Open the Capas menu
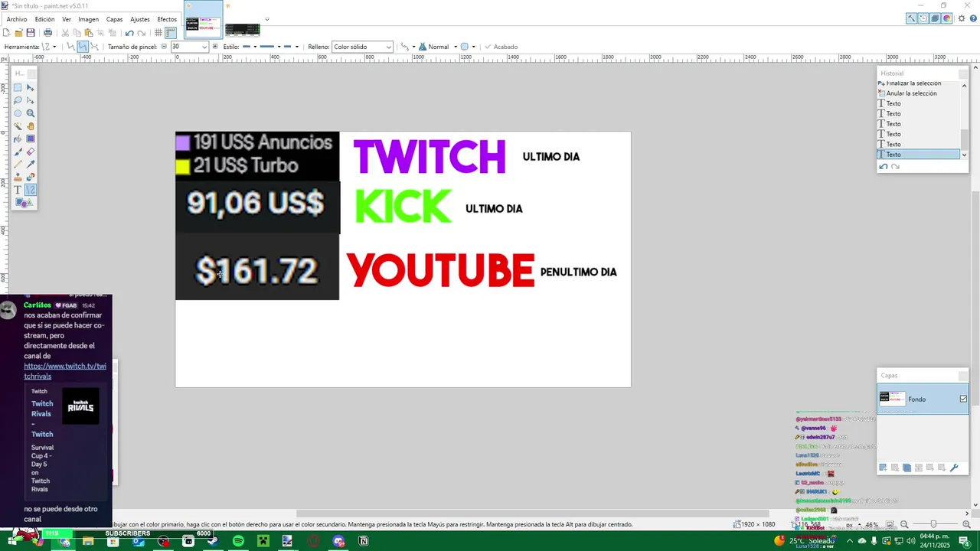Screen dimensions: 980x551 pos(114,19)
